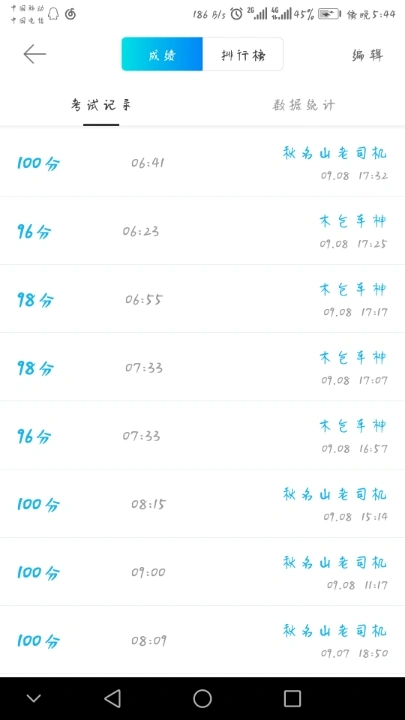Screen dimensions: 405x720
Task: Tap the recent apps square button
Action: pos(292,698)
